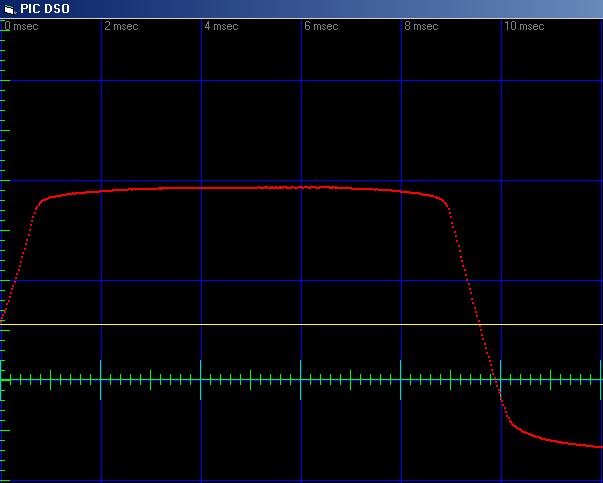Select the 0 msec time label
This screenshot has height=483, width=603.
click(x=21, y=26)
